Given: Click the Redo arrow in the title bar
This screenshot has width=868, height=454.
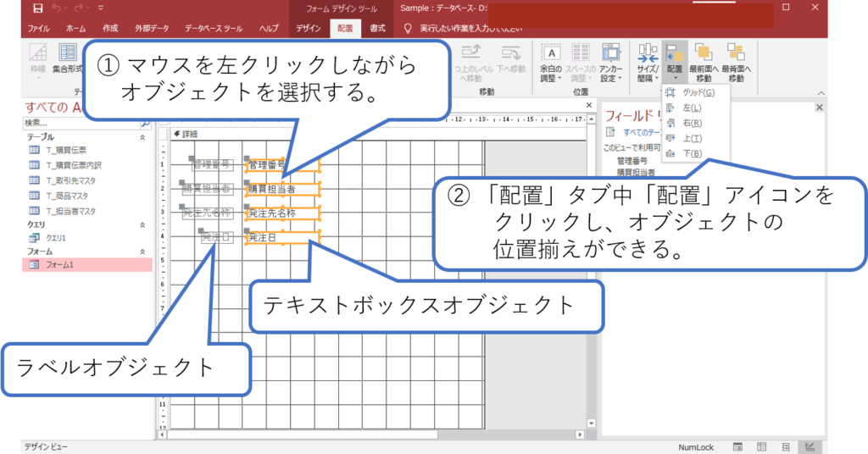Looking at the screenshot, I should click(79, 8).
